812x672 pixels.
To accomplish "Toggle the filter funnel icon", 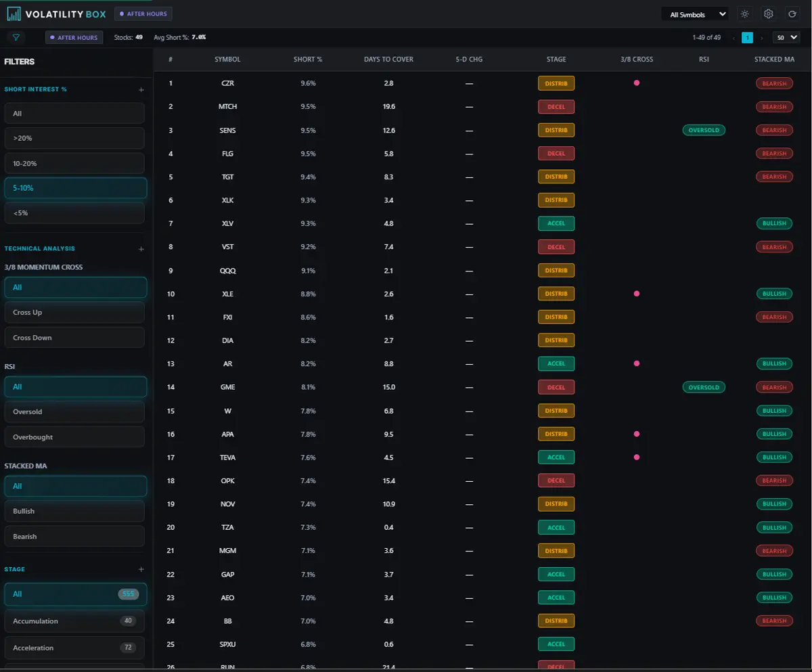I will [16, 38].
